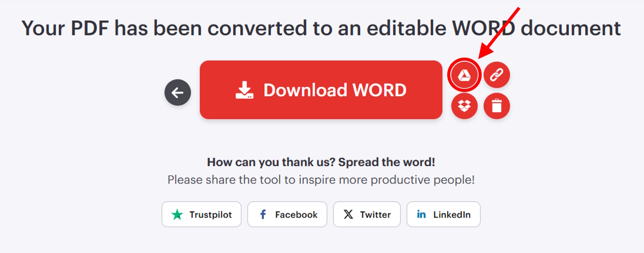Viewport: 644px width, 253px height.
Task: Go back using the left arrow button
Action: pos(178,93)
